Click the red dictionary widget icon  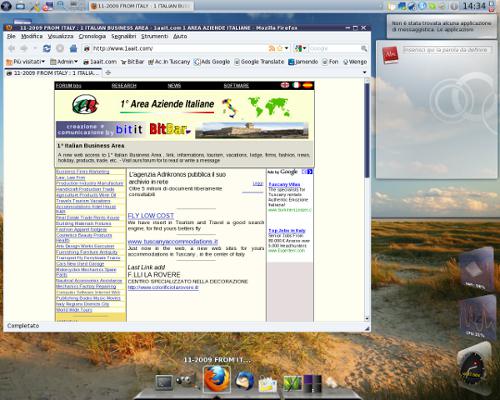click(390, 54)
